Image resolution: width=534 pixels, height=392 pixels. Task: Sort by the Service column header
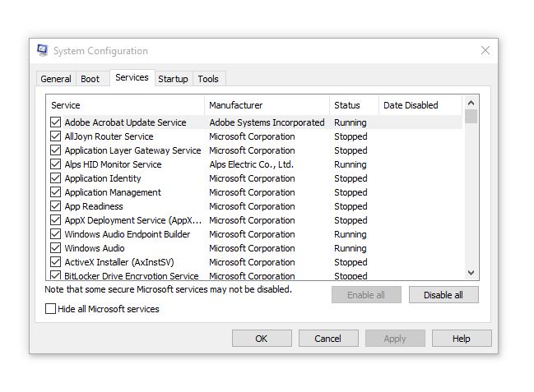123,105
